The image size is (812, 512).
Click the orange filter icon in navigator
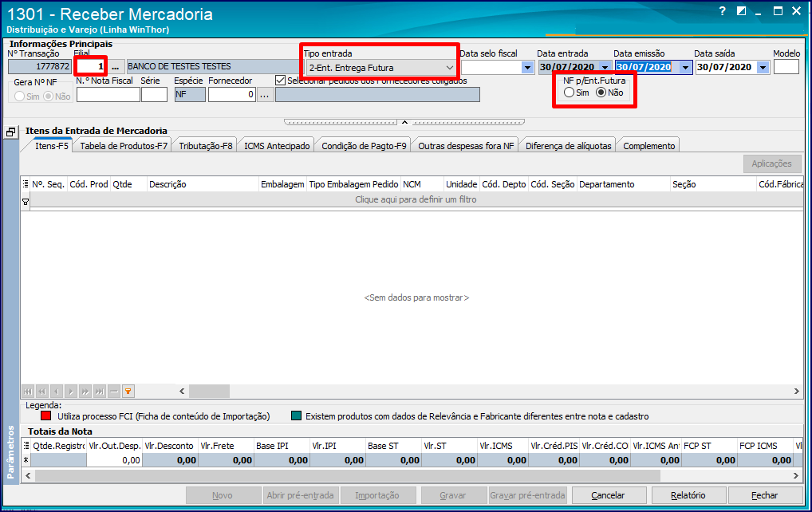pyautogui.click(x=128, y=392)
